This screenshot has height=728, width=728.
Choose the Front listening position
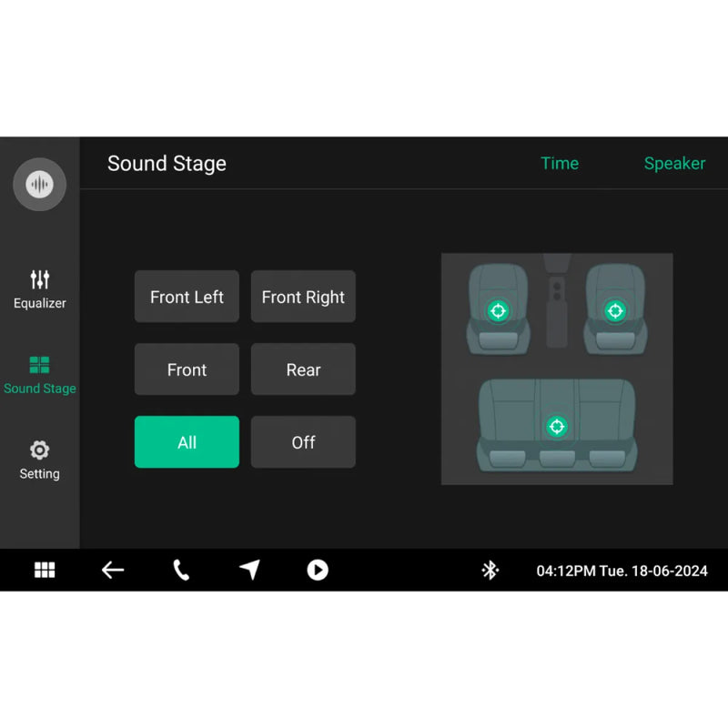point(187,369)
